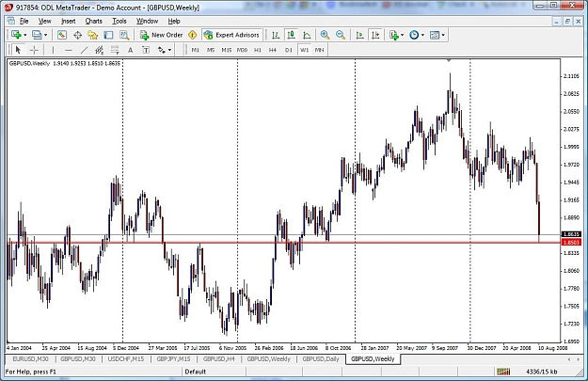Open the Charts menu
The width and height of the screenshot is (588, 381).
tap(93, 21)
